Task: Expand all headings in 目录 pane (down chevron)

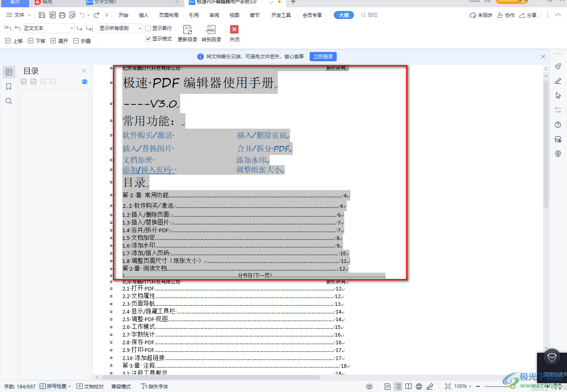Action: [x=24, y=82]
